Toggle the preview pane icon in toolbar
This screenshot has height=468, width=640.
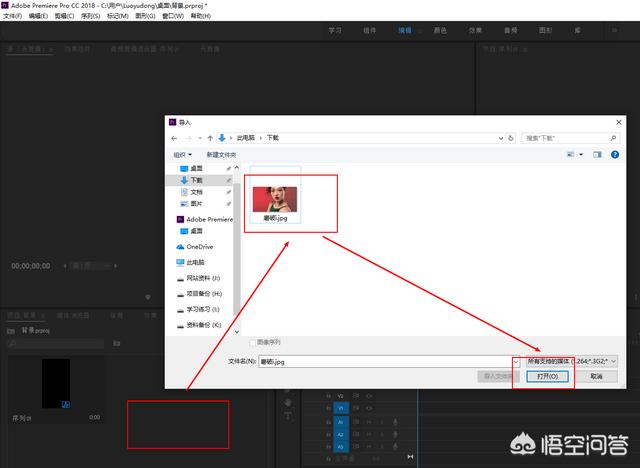pyautogui.click(x=597, y=155)
